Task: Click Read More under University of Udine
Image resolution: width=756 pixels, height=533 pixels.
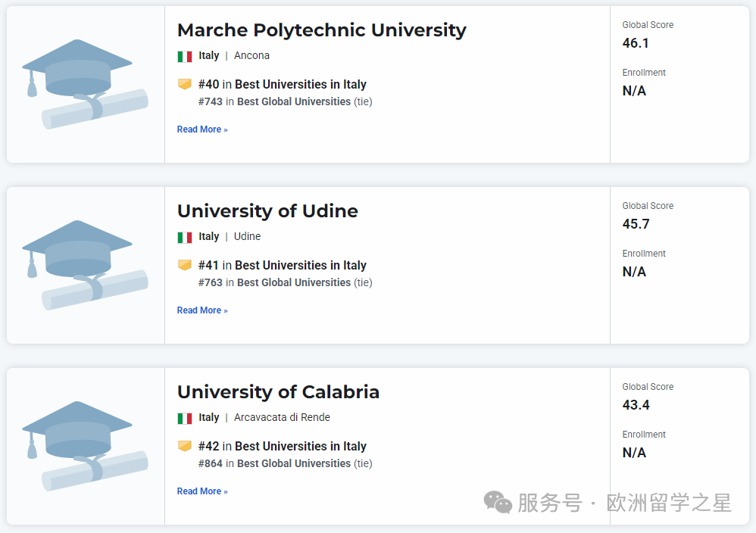Action: point(202,310)
